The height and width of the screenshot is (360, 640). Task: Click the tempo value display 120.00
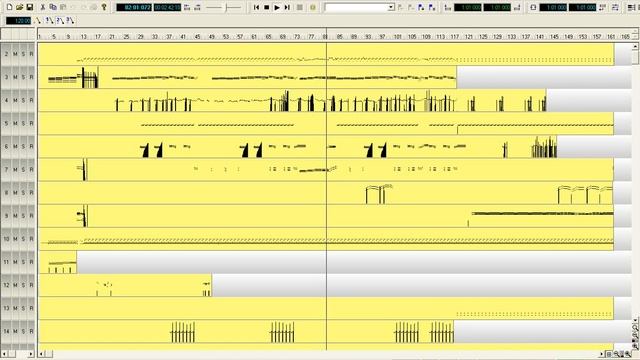point(18,20)
